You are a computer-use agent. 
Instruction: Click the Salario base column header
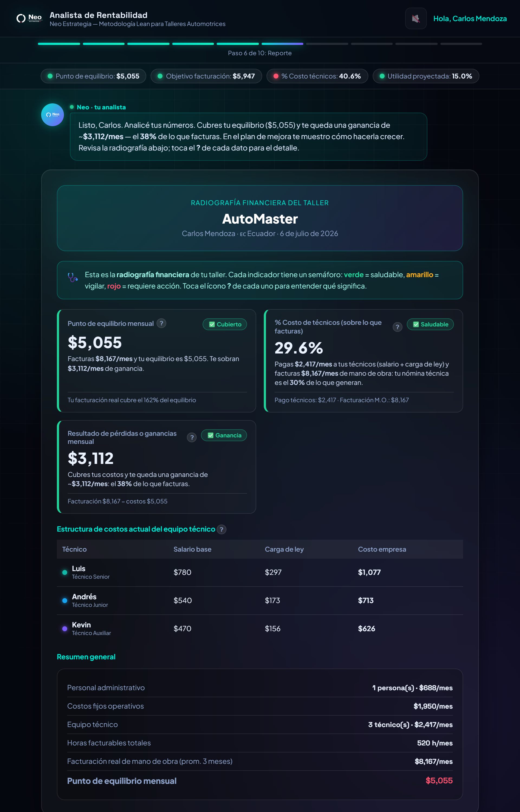(192, 549)
